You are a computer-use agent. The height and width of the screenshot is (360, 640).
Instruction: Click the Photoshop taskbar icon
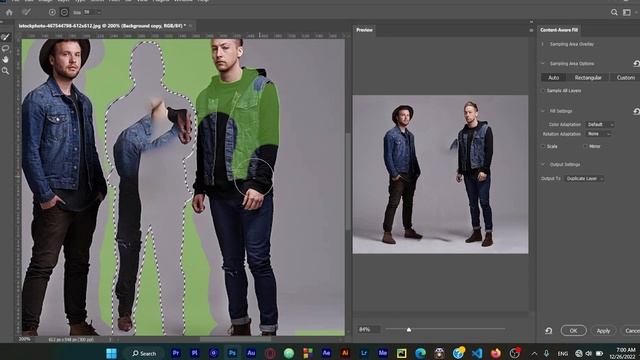232,353
